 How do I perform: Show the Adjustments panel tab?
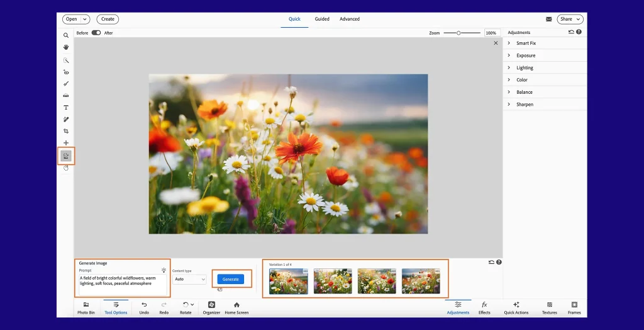tap(458, 308)
